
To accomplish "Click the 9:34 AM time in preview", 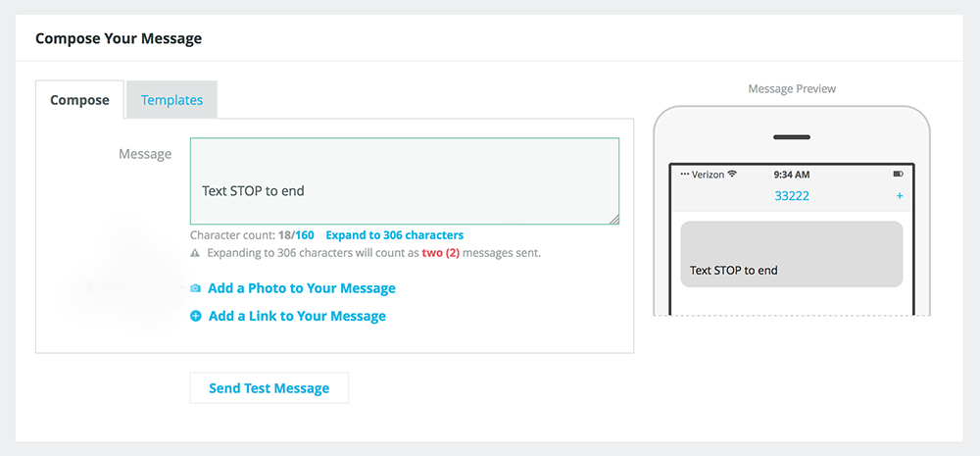I will (792, 174).
